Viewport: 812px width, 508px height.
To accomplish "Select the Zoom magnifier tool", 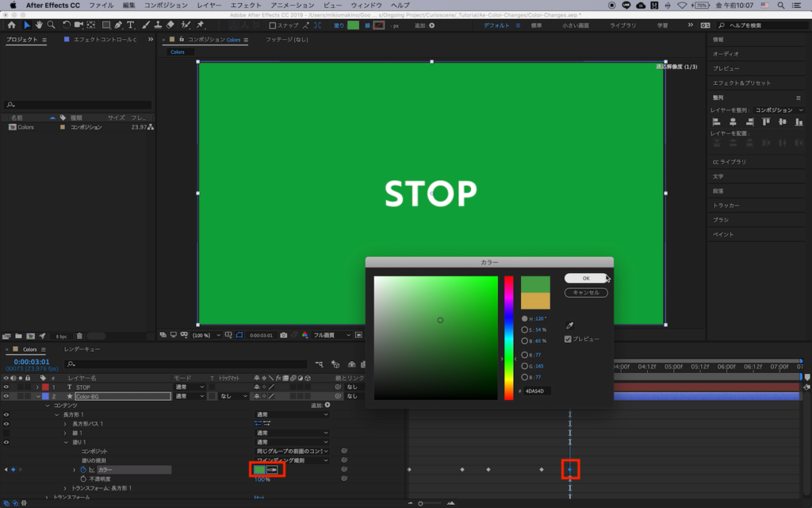I will [x=52, y=25].
